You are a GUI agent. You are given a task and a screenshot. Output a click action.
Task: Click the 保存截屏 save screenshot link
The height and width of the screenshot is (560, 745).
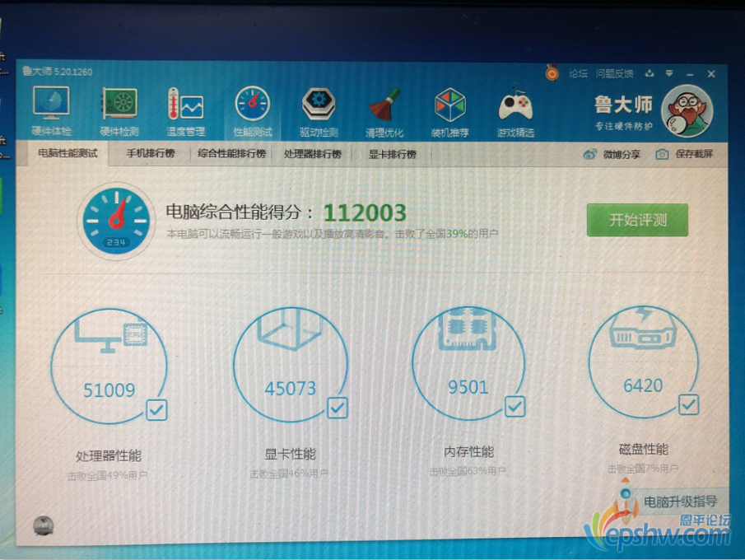point(694,154)
